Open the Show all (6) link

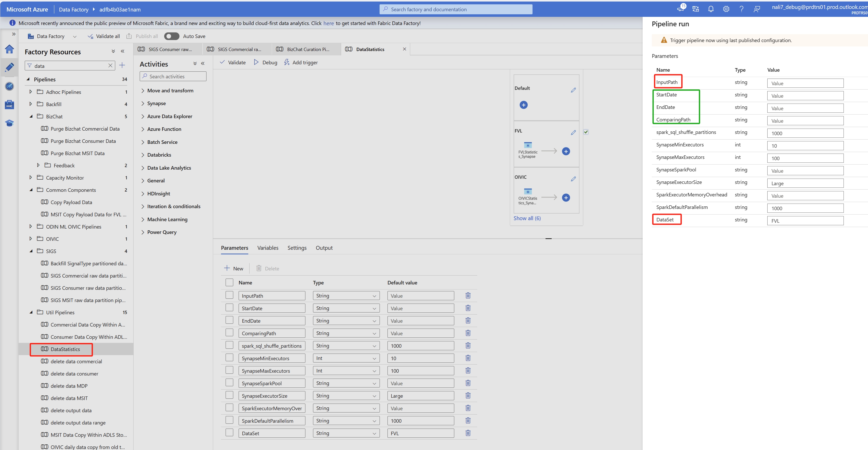click(527, 218)
